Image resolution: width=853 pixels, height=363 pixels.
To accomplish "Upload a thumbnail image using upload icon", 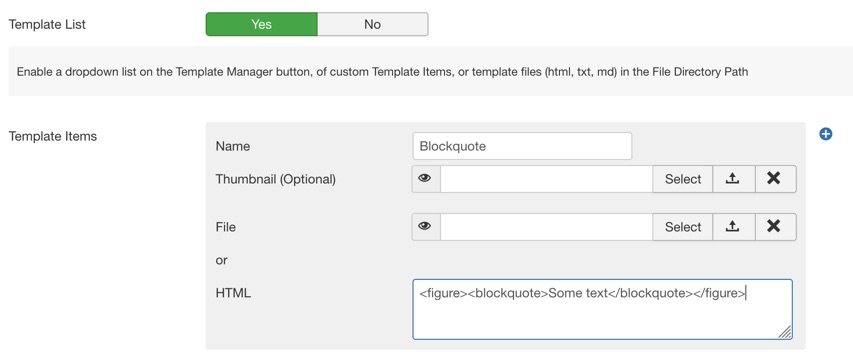I will coord(733,179).
